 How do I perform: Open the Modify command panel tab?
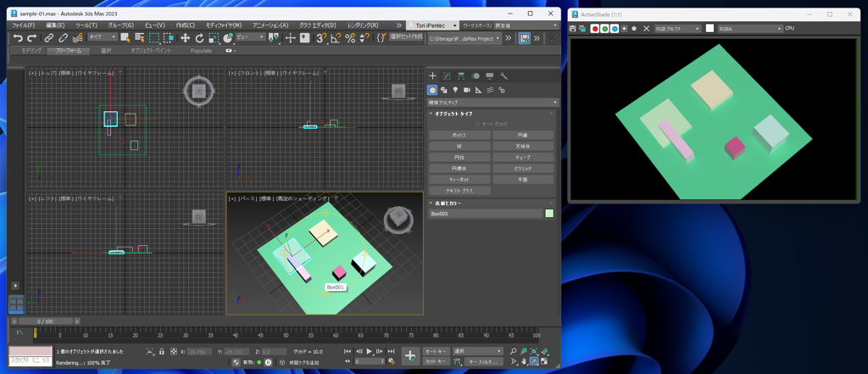click(x=447, y=76)
